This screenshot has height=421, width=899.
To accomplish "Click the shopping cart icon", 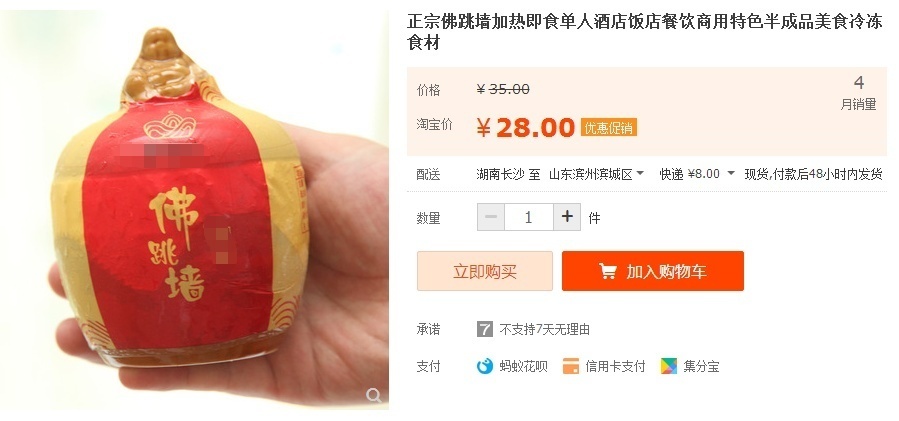I will point(608,271).
